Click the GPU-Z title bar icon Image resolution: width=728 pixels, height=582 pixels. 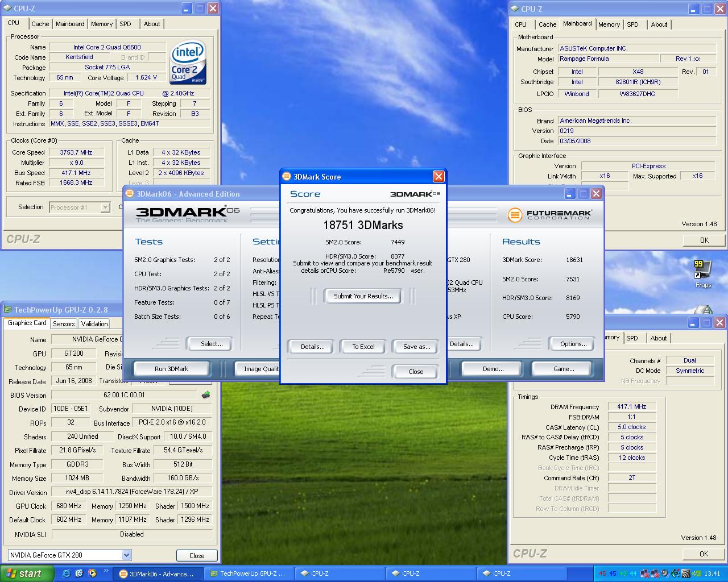pyautogui.click(x=8, y=310)
